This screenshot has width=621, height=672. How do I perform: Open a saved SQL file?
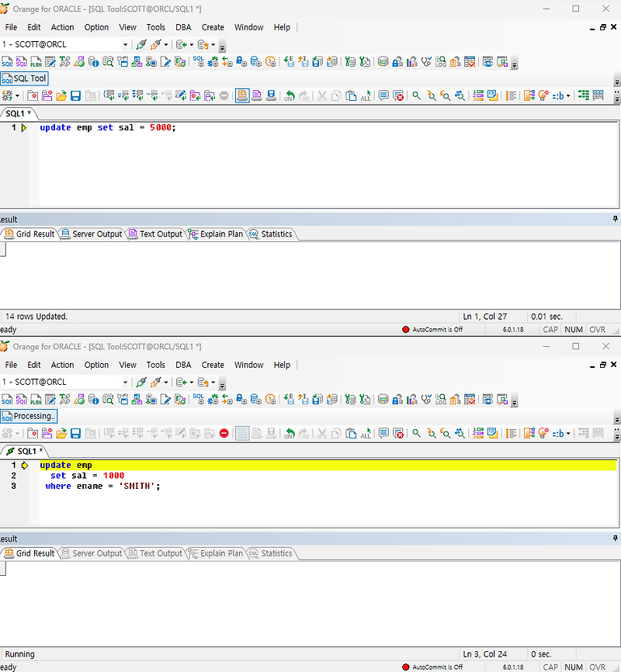62,95
